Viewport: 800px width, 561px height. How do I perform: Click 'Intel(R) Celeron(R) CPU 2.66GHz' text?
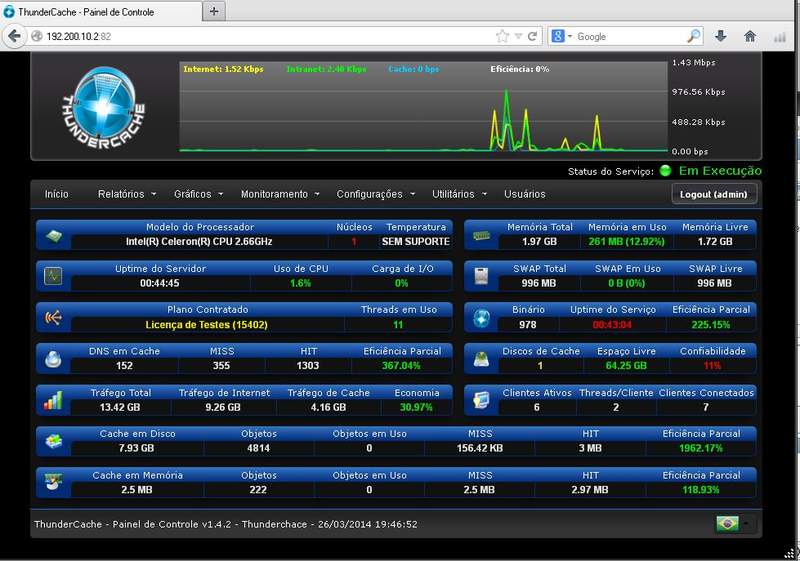tap(199, 242)
